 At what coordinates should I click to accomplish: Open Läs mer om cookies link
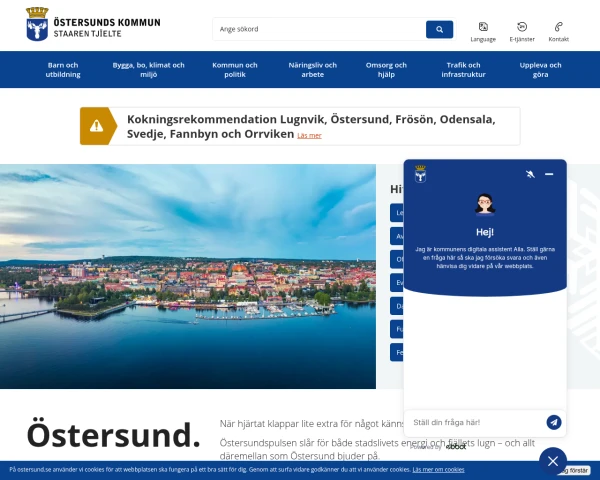pyautogui.click(x=438, y=470)
